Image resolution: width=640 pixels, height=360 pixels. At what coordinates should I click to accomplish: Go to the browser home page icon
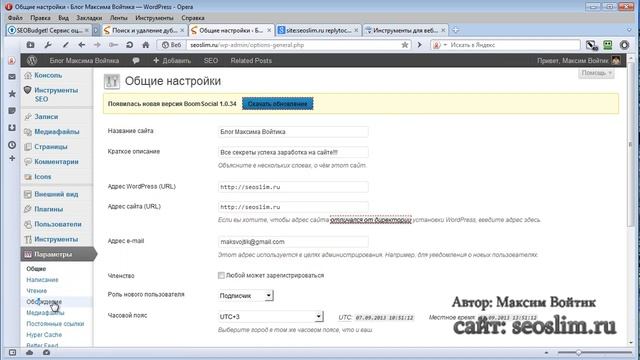tap(146, 45)
